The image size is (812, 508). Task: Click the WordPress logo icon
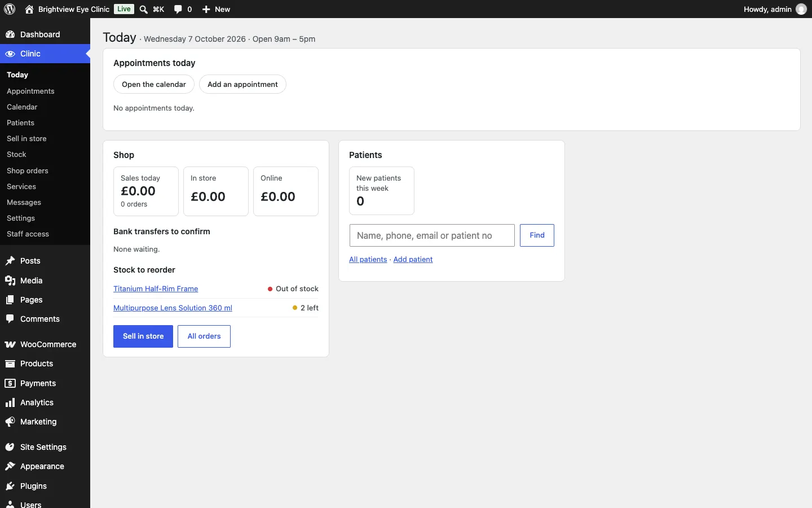click(x=10, y=9)
